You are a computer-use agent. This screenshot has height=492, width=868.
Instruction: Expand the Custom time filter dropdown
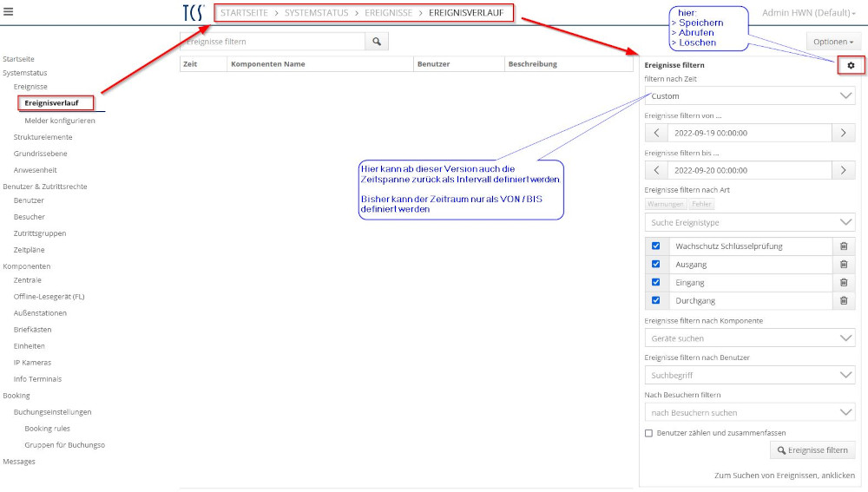(x=750, y=96)
